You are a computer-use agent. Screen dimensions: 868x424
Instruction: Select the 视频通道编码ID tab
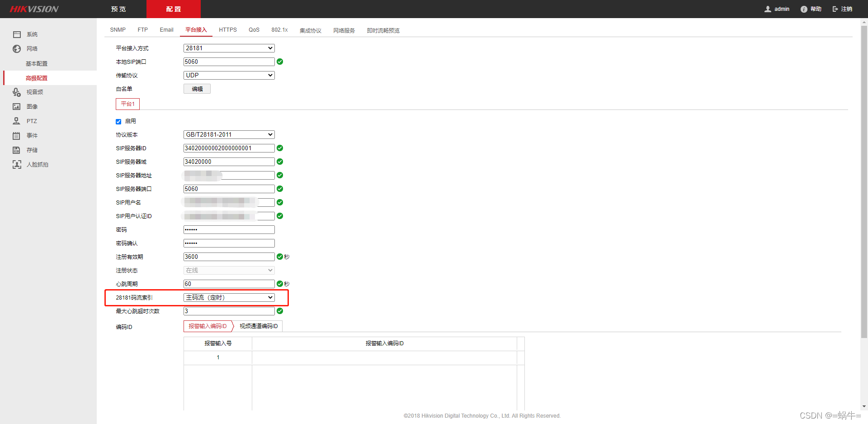[259, 326]
